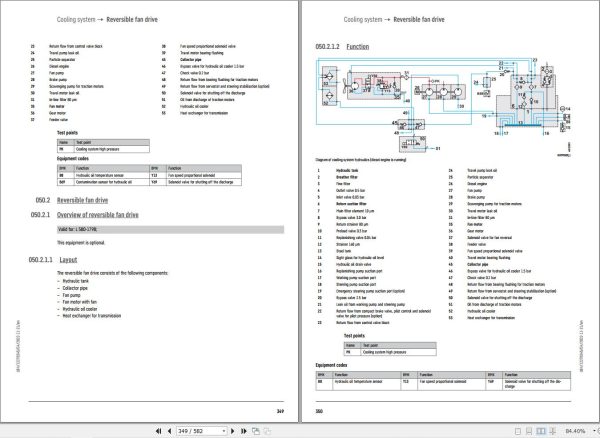
Task: Click 'Collector pipe' in the layout list
Action: 75,288
